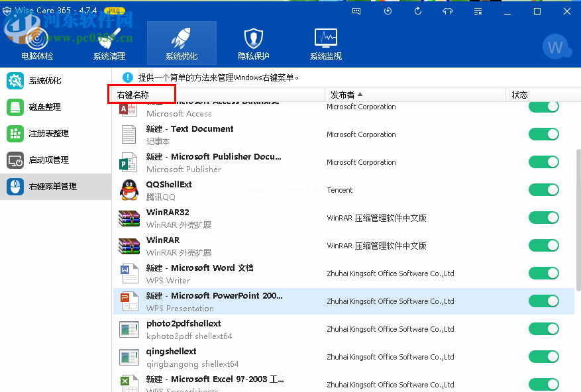Screen dimensions: 581x392
Task: Click the 隐私保护 shield icon
Action: tap(254, 38)
